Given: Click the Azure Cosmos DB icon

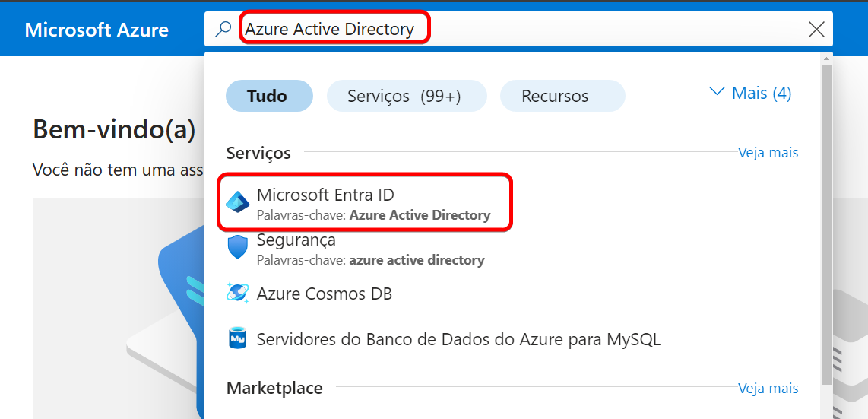Looking at the screenshot, I should 238,294.
